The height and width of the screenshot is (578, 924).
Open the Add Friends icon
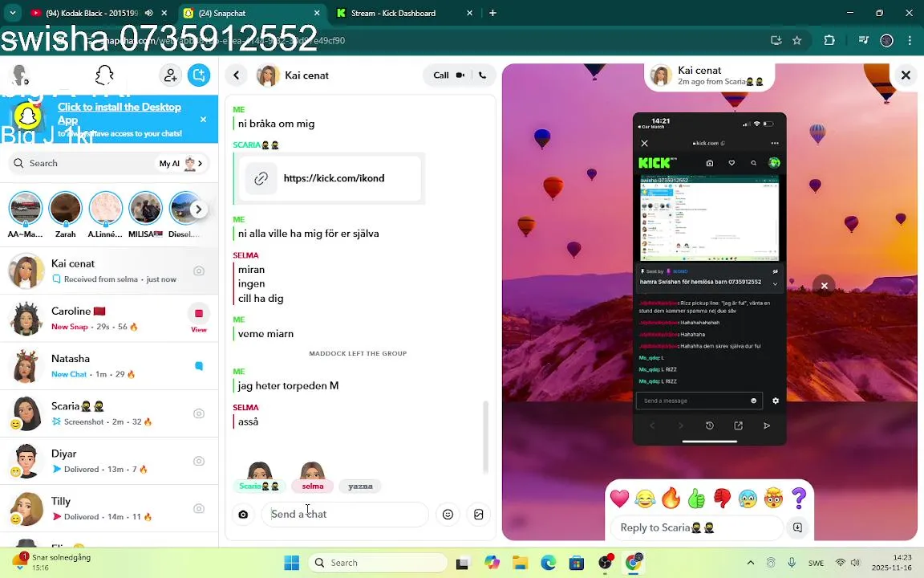pyautogui.click(x=170, y=75)
